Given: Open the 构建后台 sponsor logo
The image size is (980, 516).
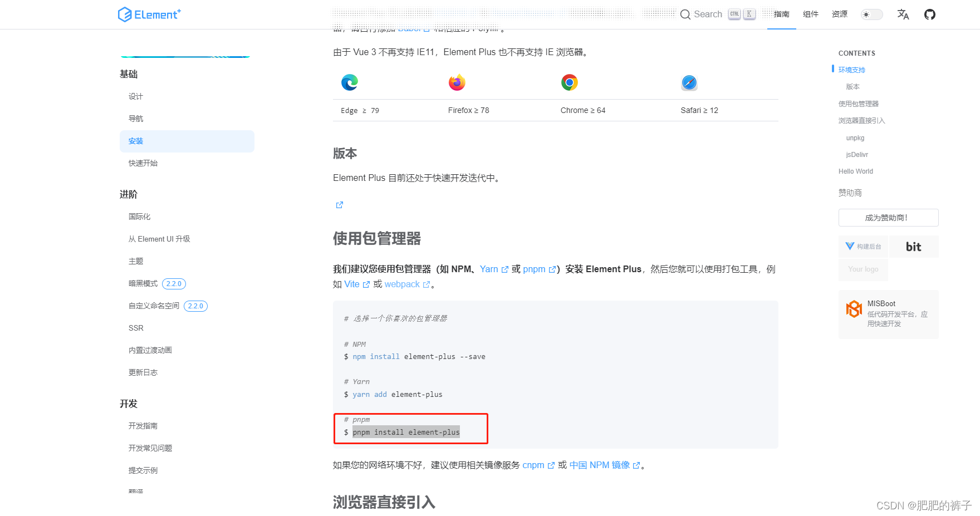Looking at the screenshot, I should point(863,247).
